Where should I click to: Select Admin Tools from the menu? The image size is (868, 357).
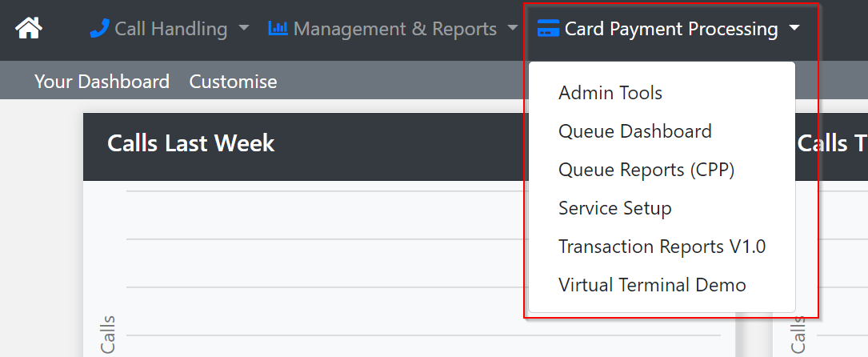click(610, 93)
